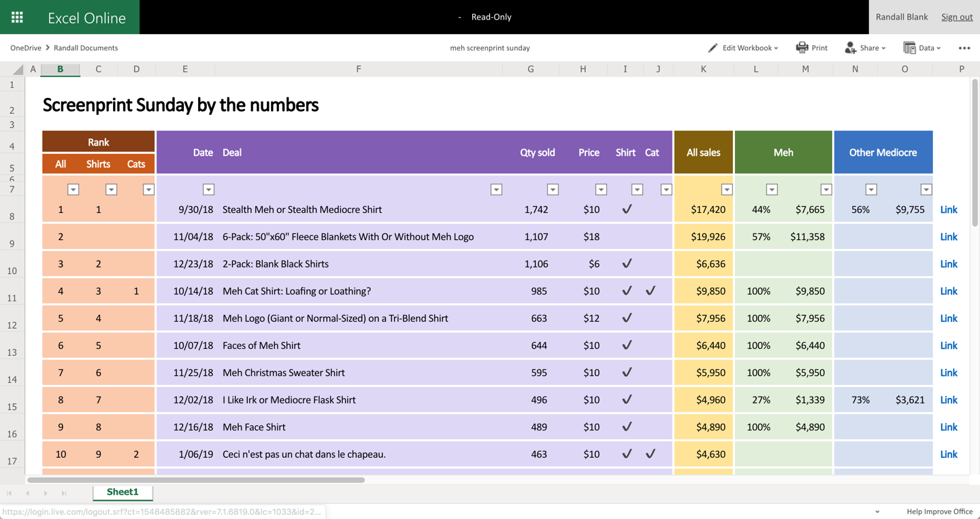Click the Shirt checkmark for Stealth Meh row

(627, 210)
